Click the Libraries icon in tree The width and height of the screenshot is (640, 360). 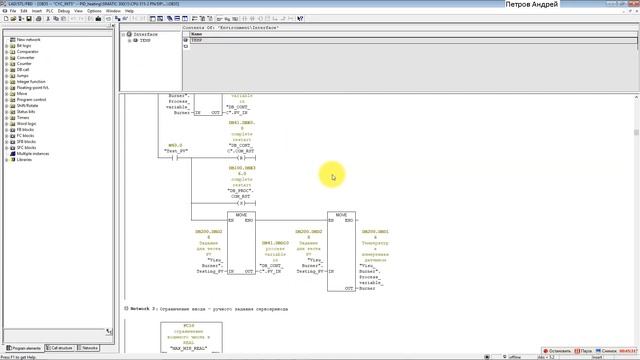coord(13,160)
